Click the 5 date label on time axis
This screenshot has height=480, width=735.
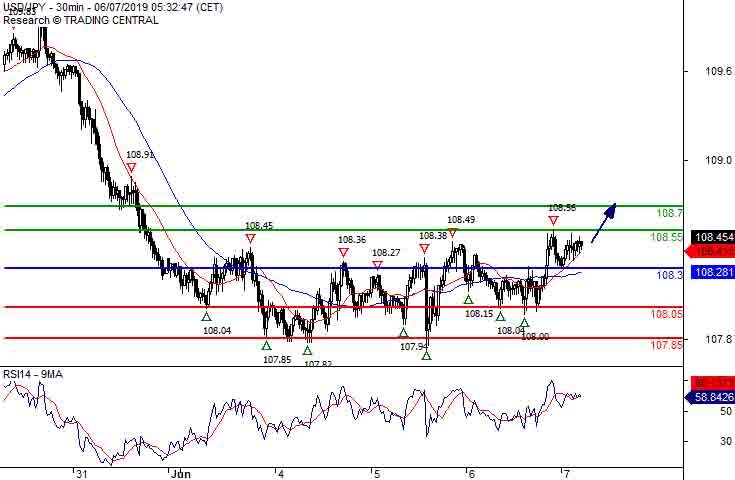[x=377, y=474]
